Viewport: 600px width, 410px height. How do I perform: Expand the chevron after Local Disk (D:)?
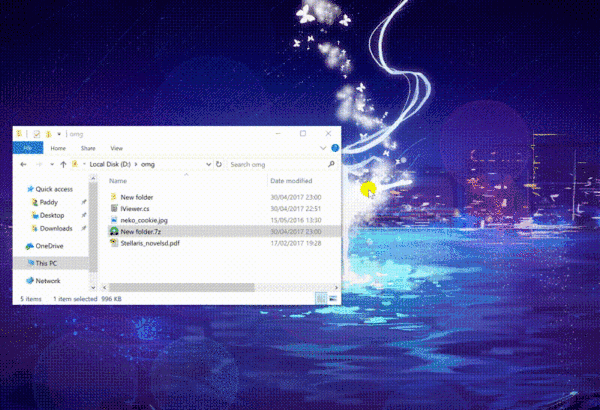(136, 164)
